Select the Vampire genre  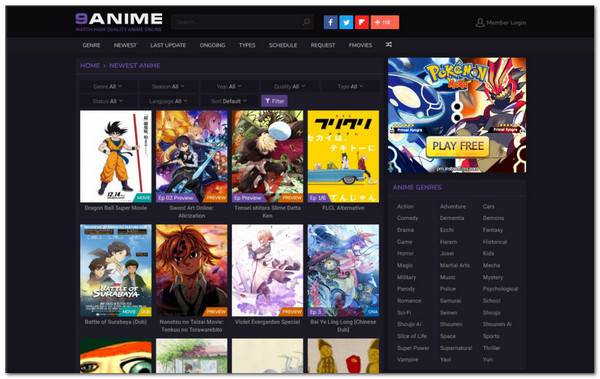click(x=408, y=360)
